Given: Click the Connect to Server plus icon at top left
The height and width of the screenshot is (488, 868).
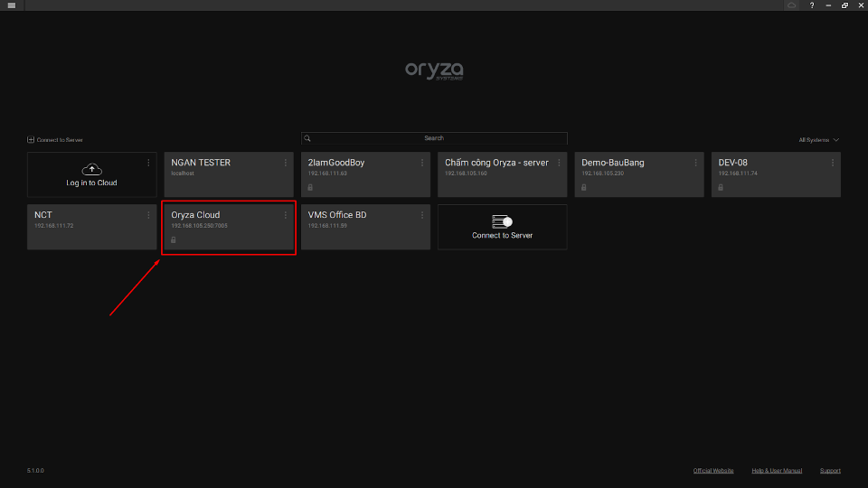Looking at the screenshot, I should [x=31, y=140].
